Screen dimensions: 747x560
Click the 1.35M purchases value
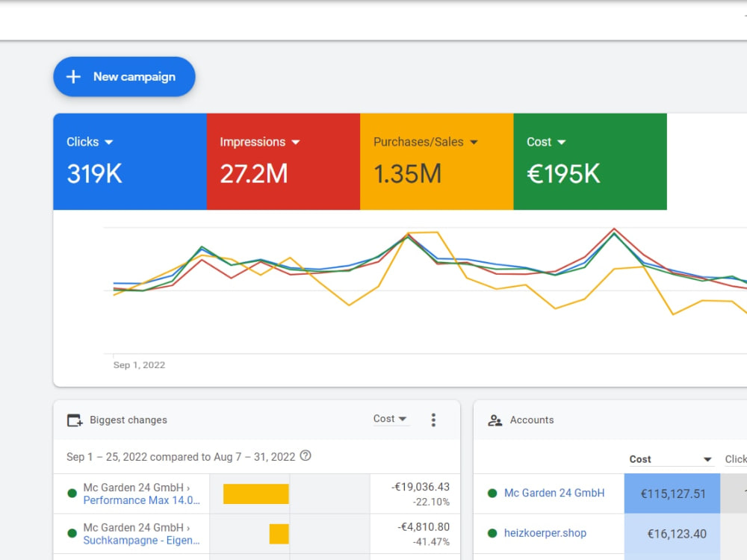tap(407, 174)
